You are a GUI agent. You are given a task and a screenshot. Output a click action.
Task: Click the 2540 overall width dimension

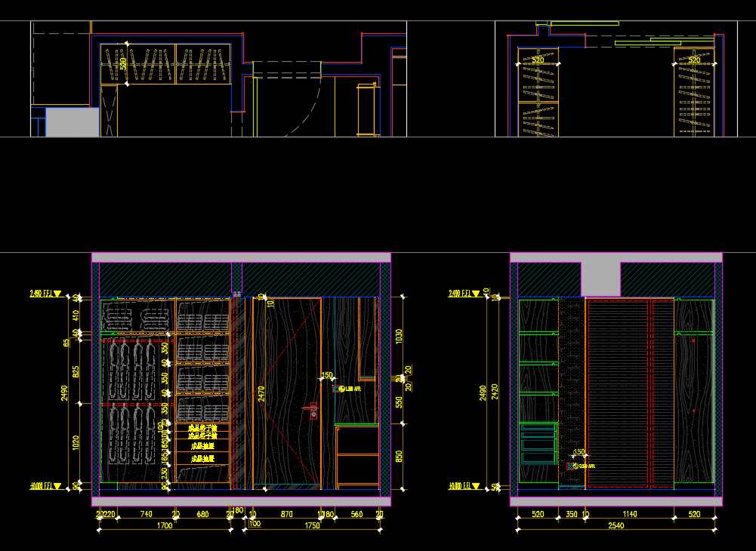[616, 525]
